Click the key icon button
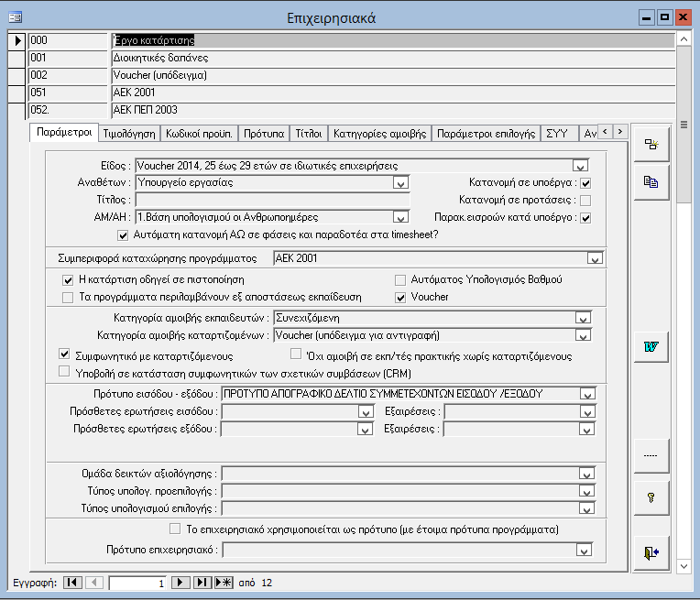700x600 pixels. pos(651,497)
